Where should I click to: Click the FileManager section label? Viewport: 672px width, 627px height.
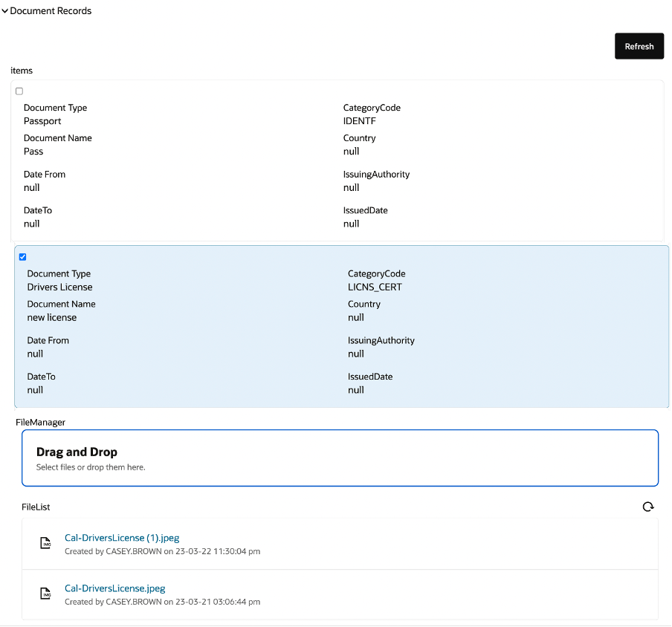pyautogui.click(x=40, y=422)
